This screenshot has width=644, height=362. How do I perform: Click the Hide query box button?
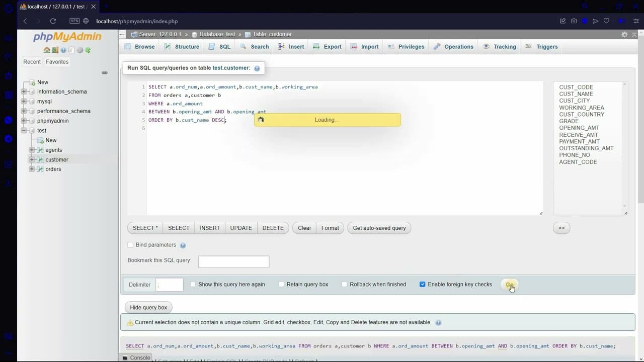[x=148, y=308]
